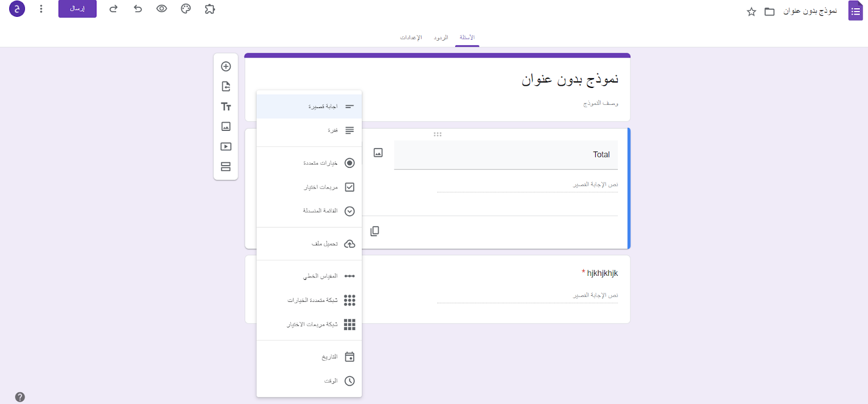
Task: Open the theme customization palette
Action: (186, 9)
